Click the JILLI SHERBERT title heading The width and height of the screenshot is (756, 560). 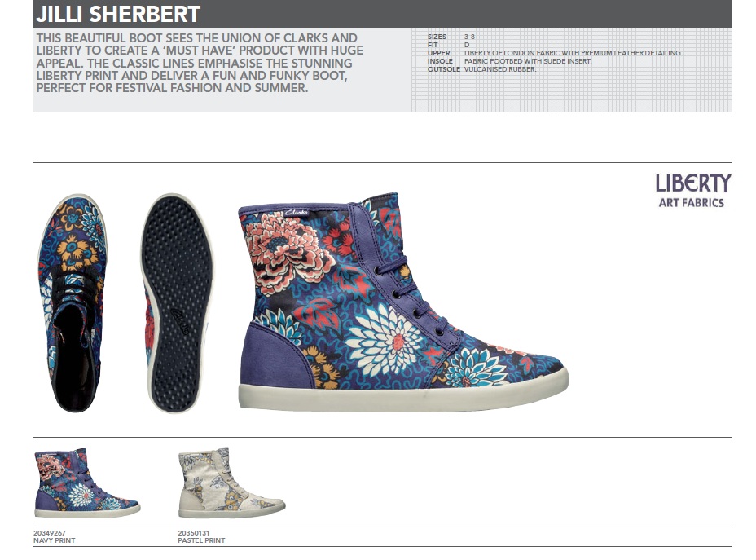118,14
